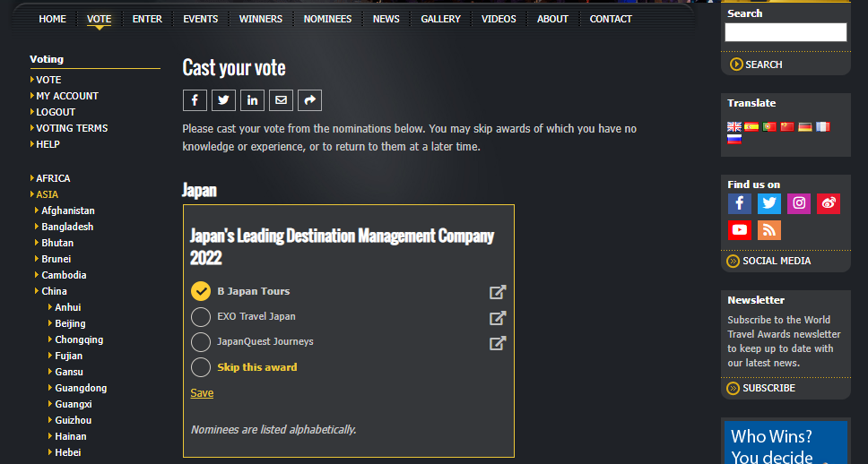Image resolution: width=868 pixels, height=464 pixels.
Task: Click into the Search input field
Action: [x=785, y=32]
